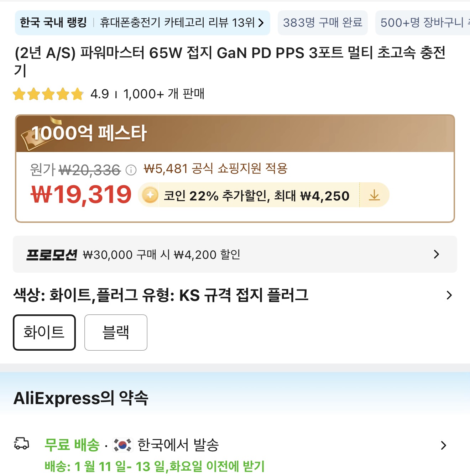Click the price info icon next to ₩20,336
The height and width of the screenshot is (476, 470).
pos(131,170)
